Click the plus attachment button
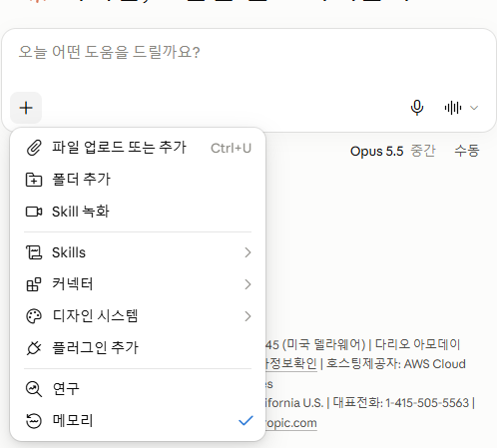The image size is (497, 448). click(x=26, y=108)
